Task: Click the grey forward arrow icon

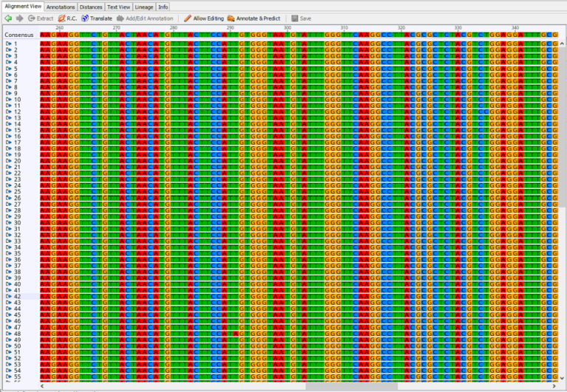Action: point(20,18)
